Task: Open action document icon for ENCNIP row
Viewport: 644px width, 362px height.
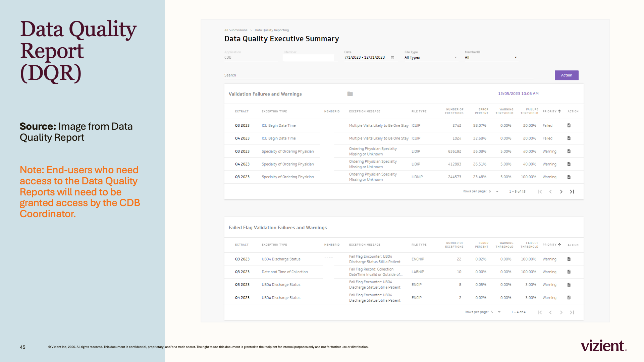Action: point(569,259)
